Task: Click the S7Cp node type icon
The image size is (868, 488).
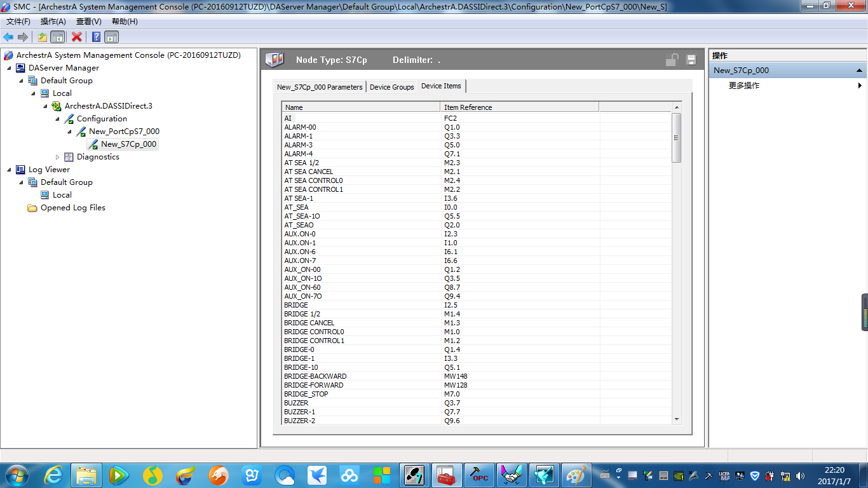Action: 275,60
